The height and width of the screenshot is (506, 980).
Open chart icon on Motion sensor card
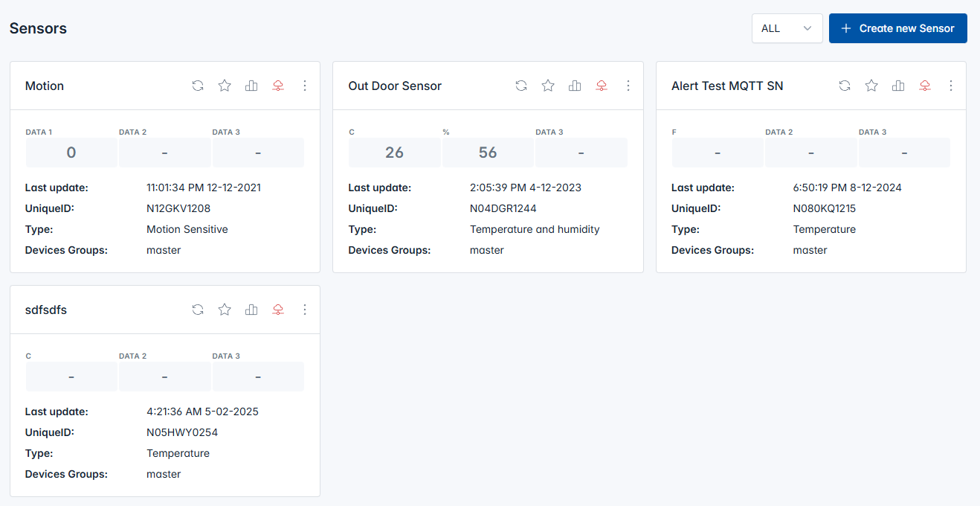251,86
